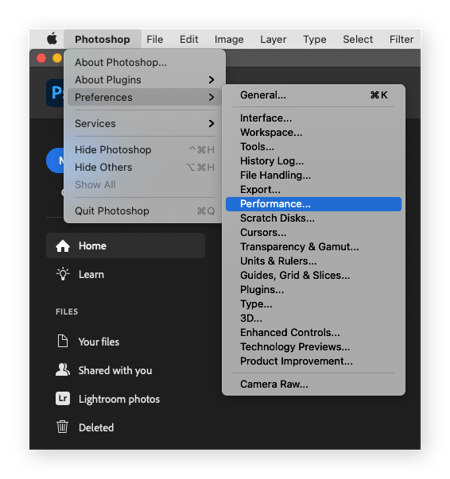Click the red close window button
The width and height of the screenshot is (450, 479).
[41, 58]
